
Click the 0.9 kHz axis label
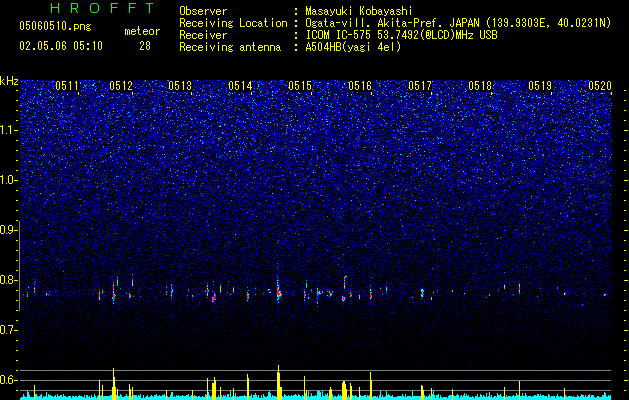[8, 230]
